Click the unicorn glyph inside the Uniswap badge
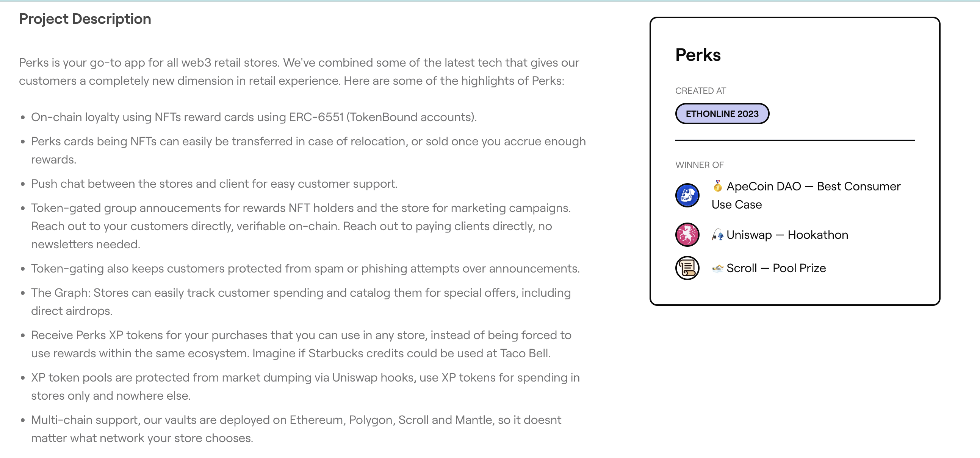The width and height of the screenshot is (980, 458). pos(687,235)
